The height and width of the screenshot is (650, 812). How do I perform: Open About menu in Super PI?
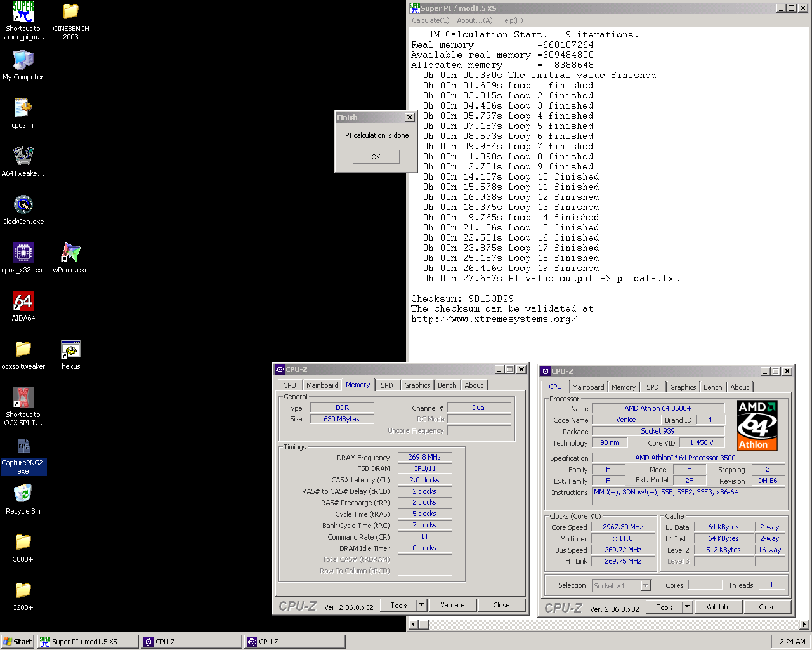coord(475,20)
